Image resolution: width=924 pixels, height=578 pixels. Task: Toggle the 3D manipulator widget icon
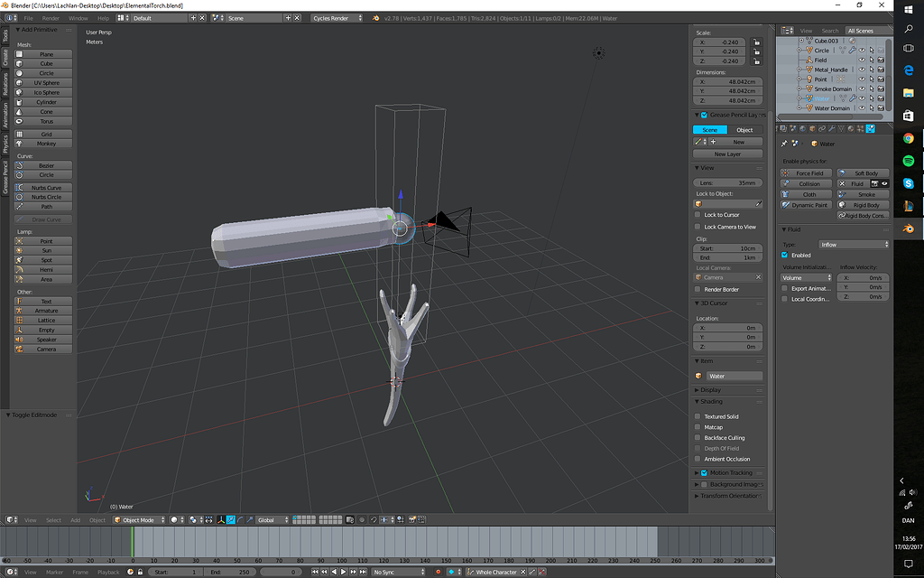221,519
